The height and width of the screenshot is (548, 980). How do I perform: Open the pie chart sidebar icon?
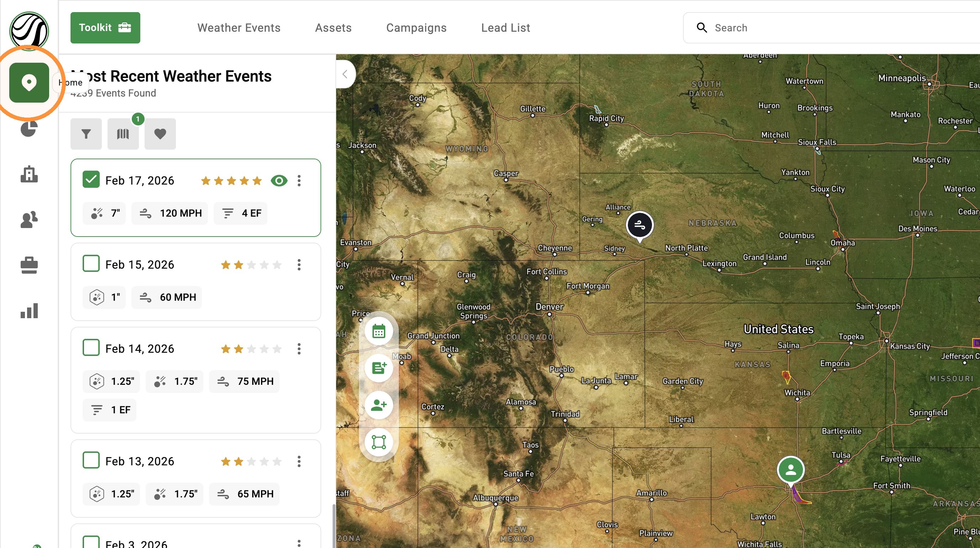click(29, 129)
